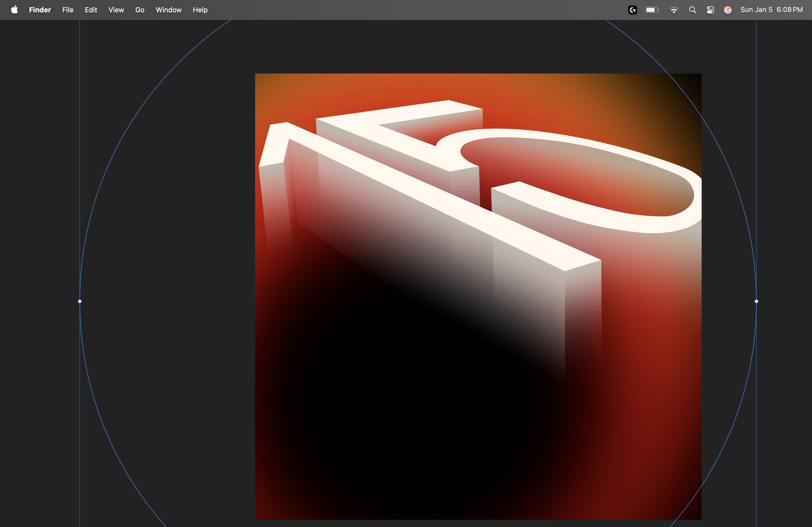Open Spotlight search

point(692,10)
